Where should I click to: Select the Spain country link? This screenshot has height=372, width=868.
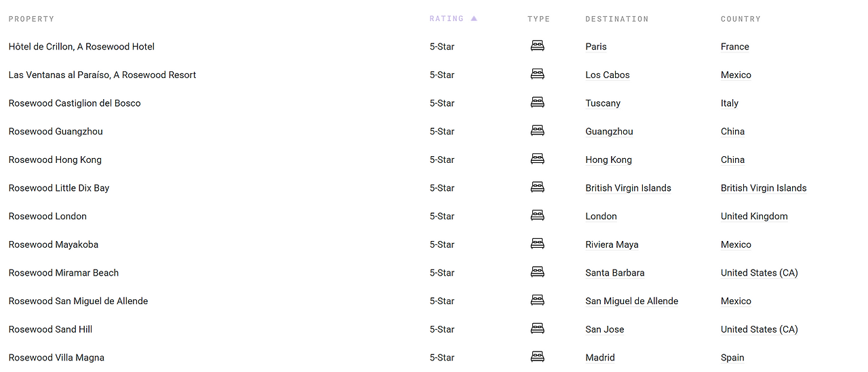coord(732,358)
